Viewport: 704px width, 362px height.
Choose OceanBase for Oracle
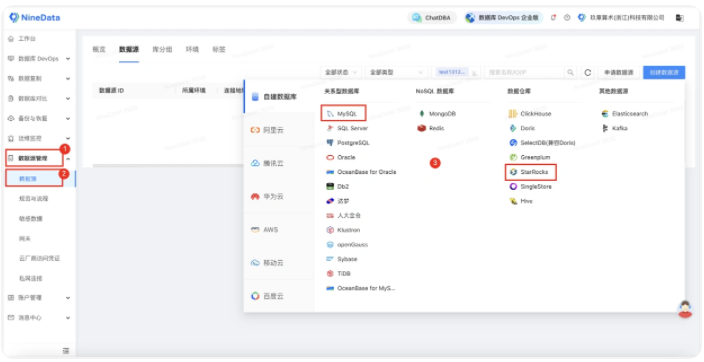click(x=361, y=172)
